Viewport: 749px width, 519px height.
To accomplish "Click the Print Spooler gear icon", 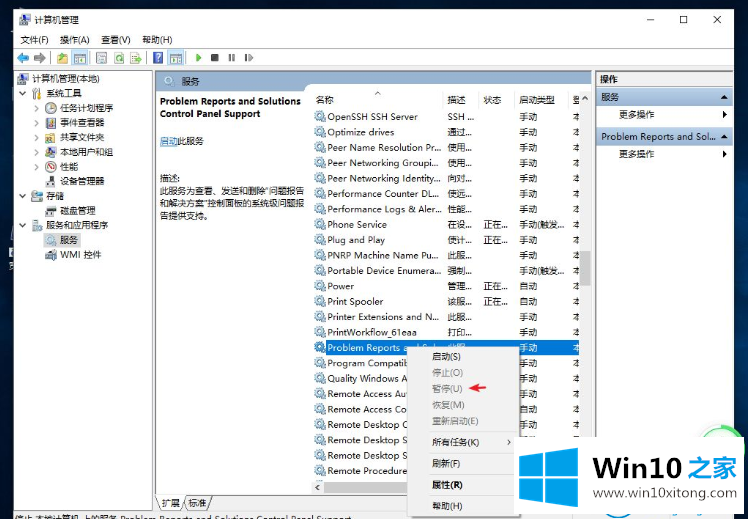I will point(320,301).
